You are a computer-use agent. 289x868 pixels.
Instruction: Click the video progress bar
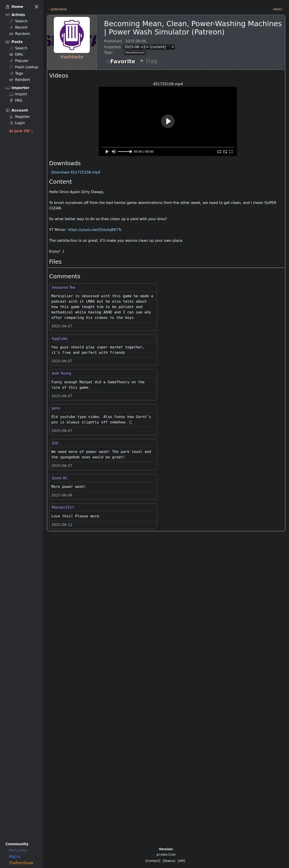click(x=168, y=147)
